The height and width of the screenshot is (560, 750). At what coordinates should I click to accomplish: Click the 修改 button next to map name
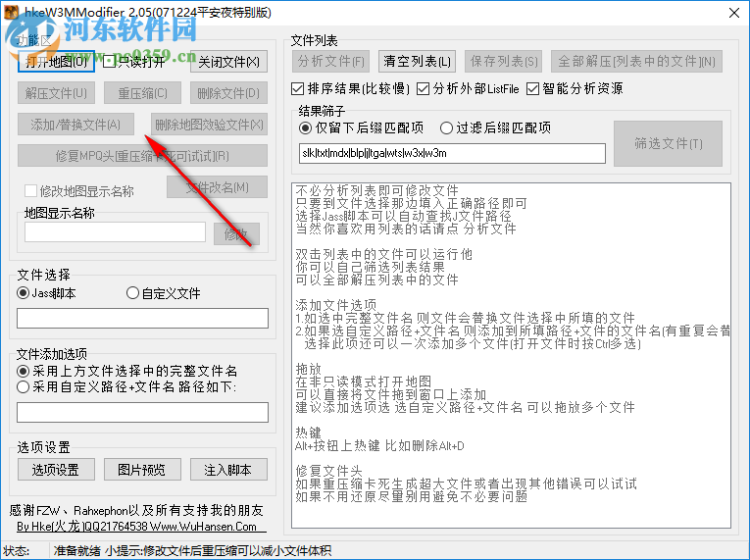click(236, 234)
